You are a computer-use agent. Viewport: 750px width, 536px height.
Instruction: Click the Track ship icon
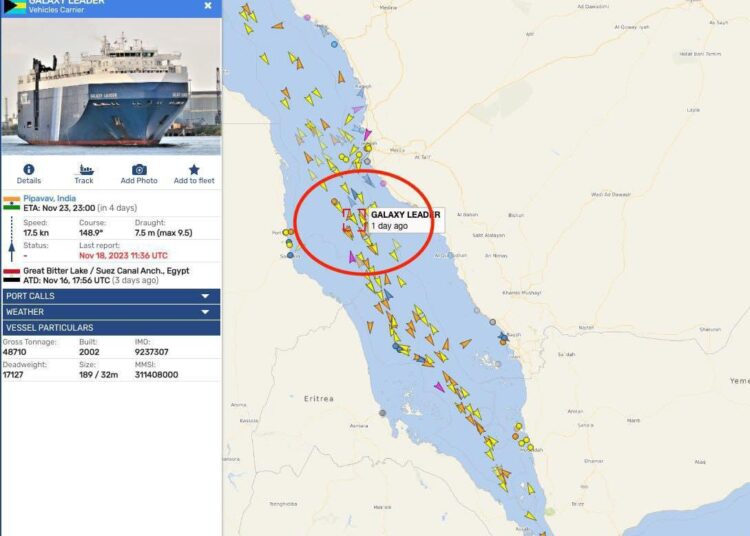[x=84, y=169]
